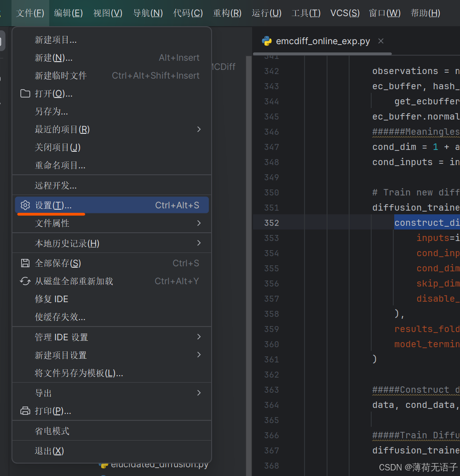This screenshot has width=460, height=476.
Task: Click the gear icon beside 设置(T)...
Action: tap(25, 205)
